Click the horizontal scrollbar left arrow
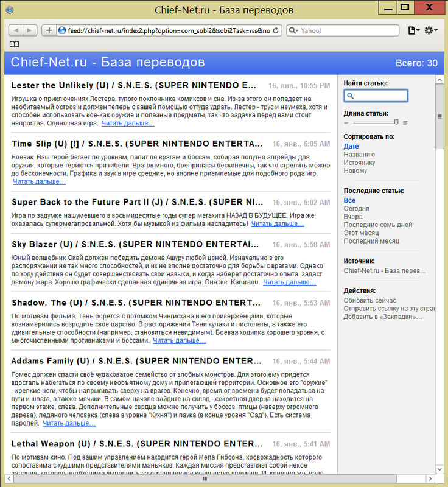 point(9,478)
